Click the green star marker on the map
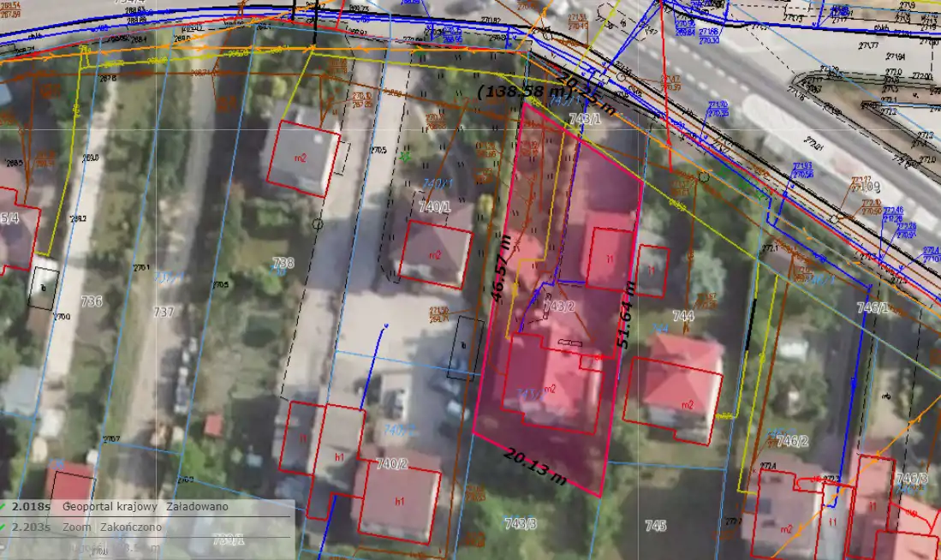The height and width of the screenshot is (560, 941). tap(406, 156)
